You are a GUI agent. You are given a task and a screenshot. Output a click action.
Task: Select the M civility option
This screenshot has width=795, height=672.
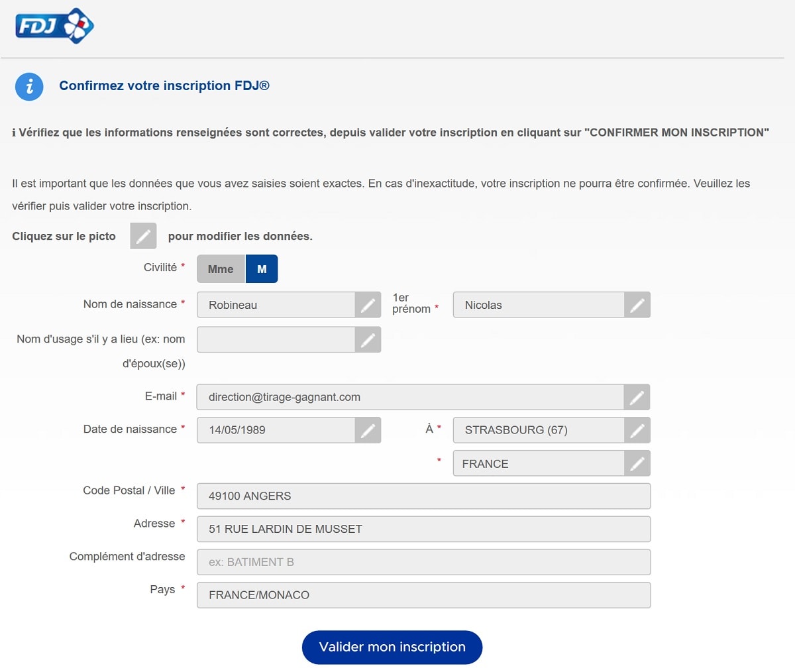(x=262, y=269)
